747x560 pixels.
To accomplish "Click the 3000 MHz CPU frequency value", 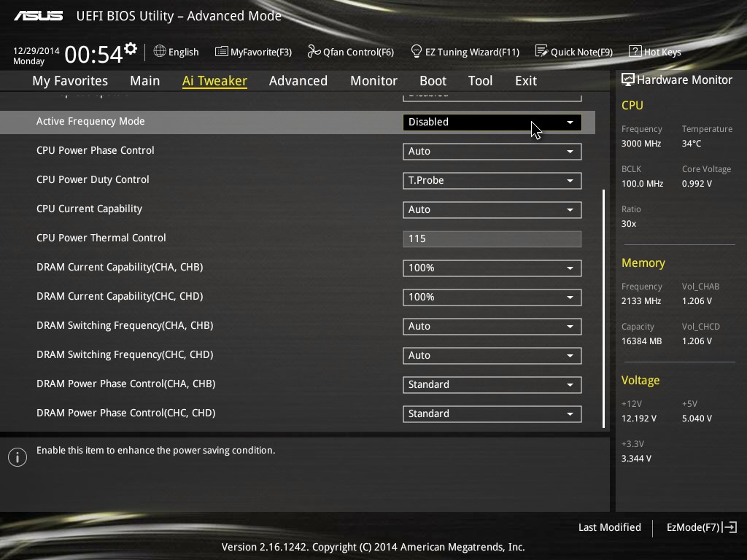I will [640, 144].
